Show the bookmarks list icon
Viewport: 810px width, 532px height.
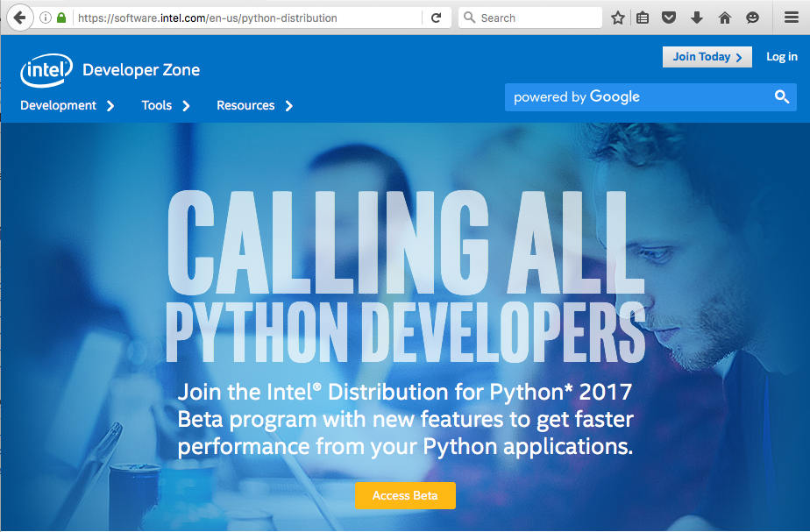tap(643, 18)
